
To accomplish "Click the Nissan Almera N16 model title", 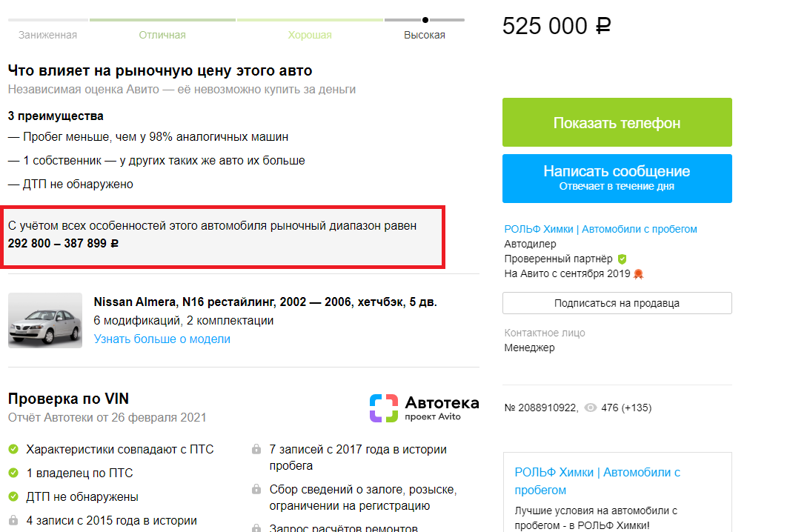I will point(265,302).
